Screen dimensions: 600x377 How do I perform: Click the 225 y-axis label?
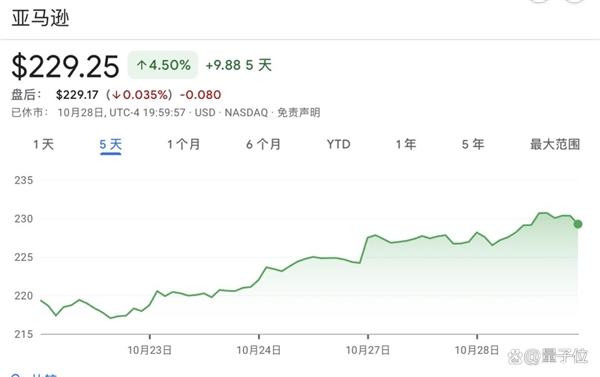[24, 257]
